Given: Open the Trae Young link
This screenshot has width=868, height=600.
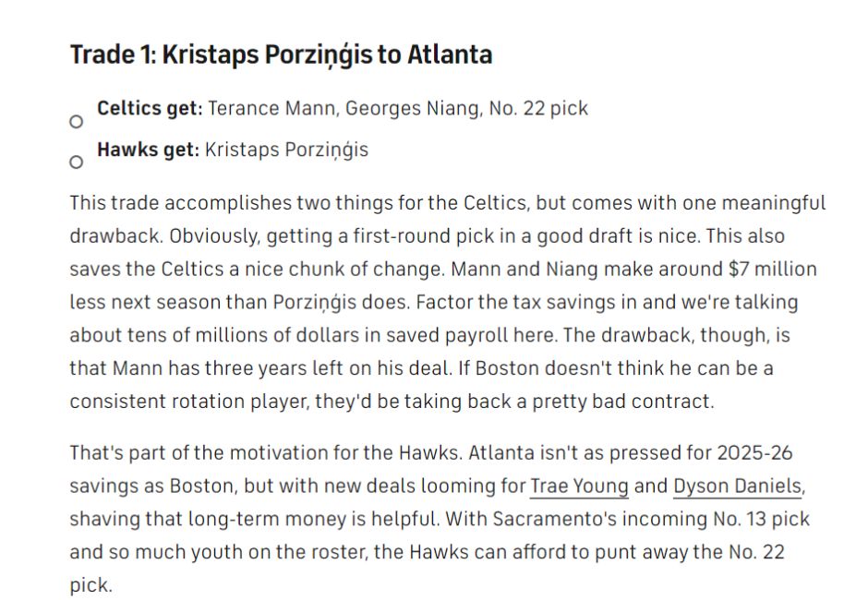Looking at the screenshot, I should tap(579, 486).
